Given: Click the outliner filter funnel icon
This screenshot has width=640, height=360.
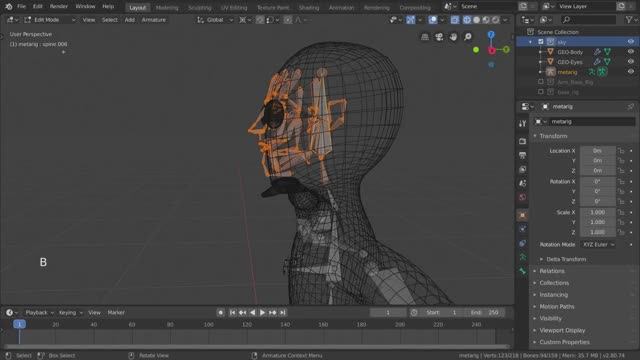Looking at the screenshot, I should (x=629, y=20).
